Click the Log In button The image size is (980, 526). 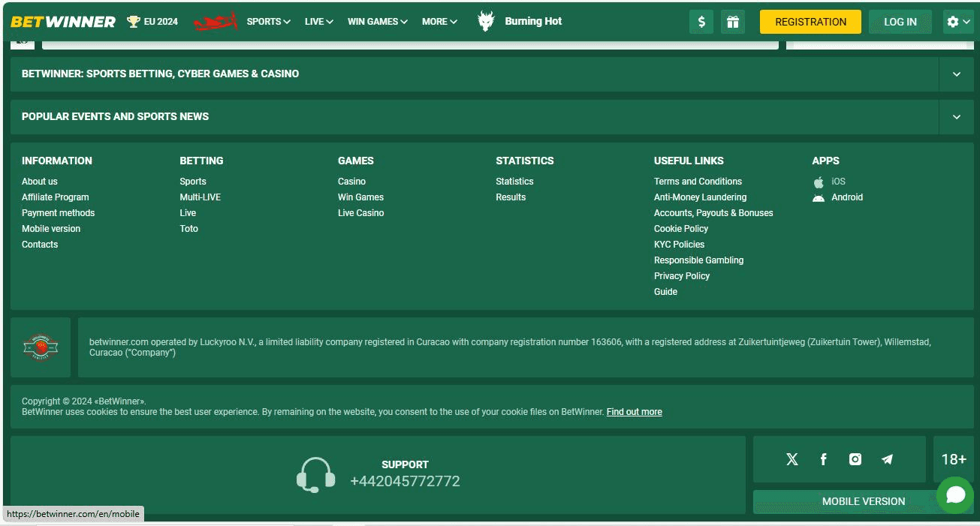pos(900,22)
